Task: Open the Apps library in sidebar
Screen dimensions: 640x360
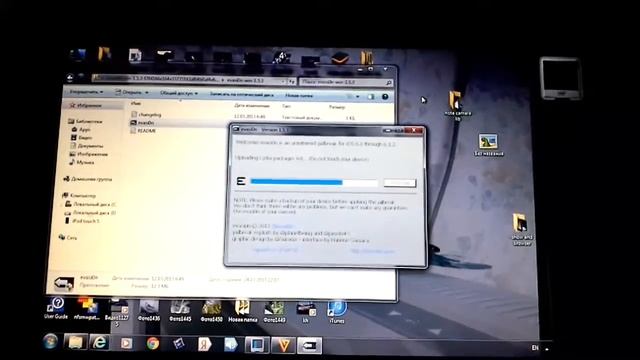Action: click(x=81, y=129)
